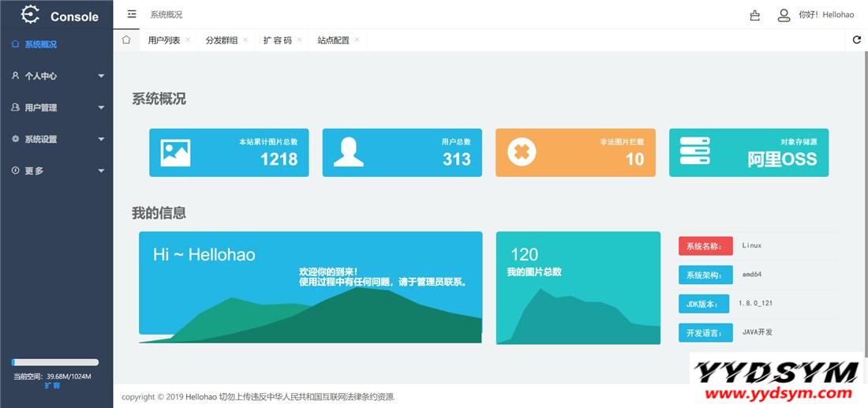Click the X icon on illegal images card
The width and height of the screenshot is (868, 408).
[x=522, y=152]
